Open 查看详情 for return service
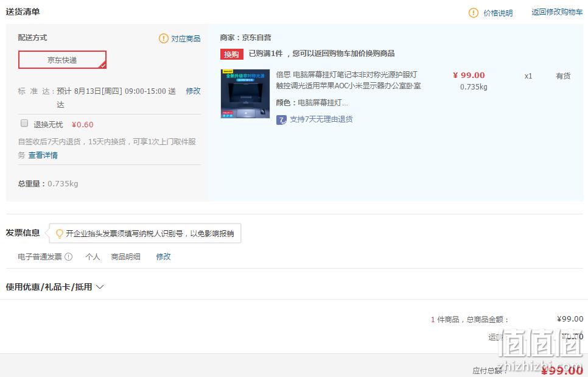This screenshot has height=377, width=588. tap(43, 155)
